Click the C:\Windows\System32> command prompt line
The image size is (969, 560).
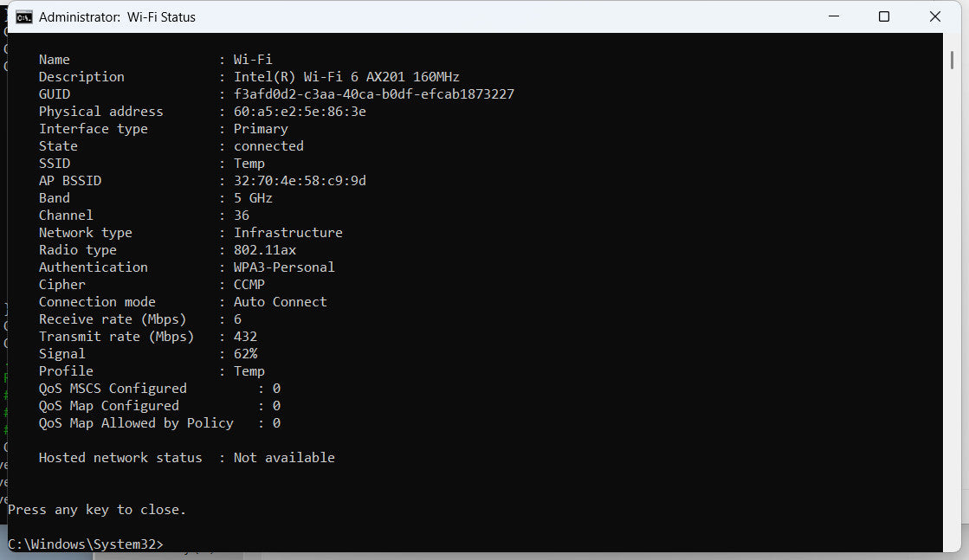point(85,544)
